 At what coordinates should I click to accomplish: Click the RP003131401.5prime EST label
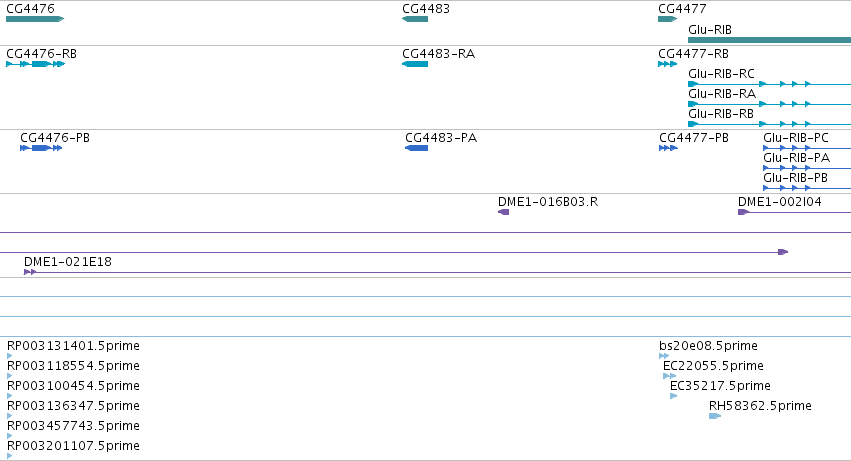tap(73, 346)
